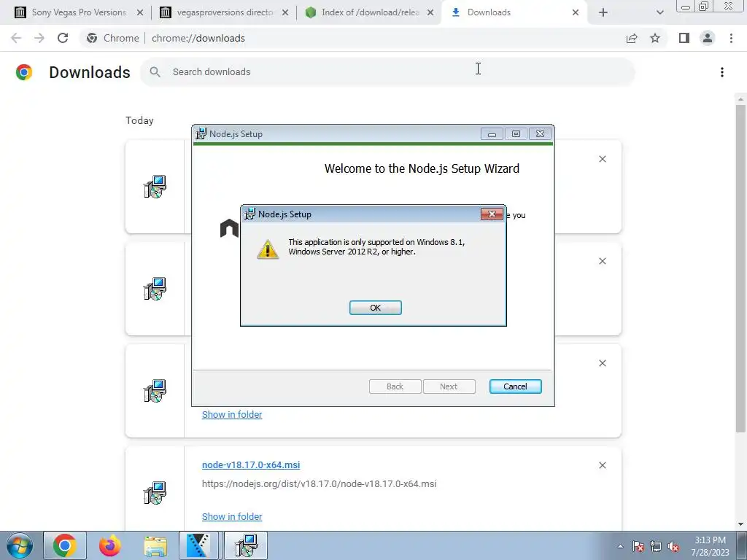
Task: Click the scrollbar down arrow
Action: click(x=740, y=524)
